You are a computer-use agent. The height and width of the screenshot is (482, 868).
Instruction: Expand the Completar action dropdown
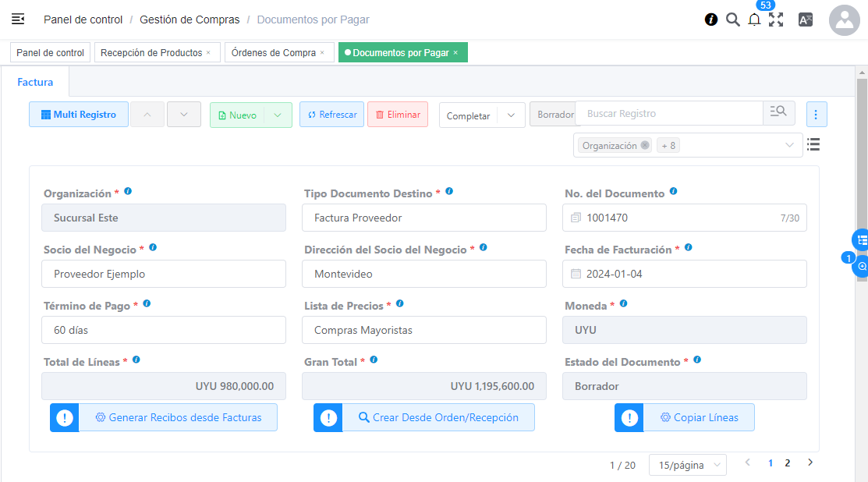[x=511, y=115]
